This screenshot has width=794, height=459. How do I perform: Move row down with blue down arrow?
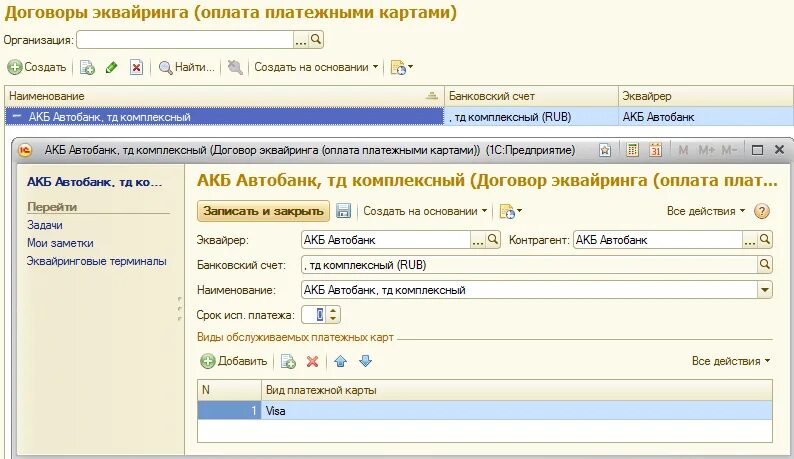(365, 361)
